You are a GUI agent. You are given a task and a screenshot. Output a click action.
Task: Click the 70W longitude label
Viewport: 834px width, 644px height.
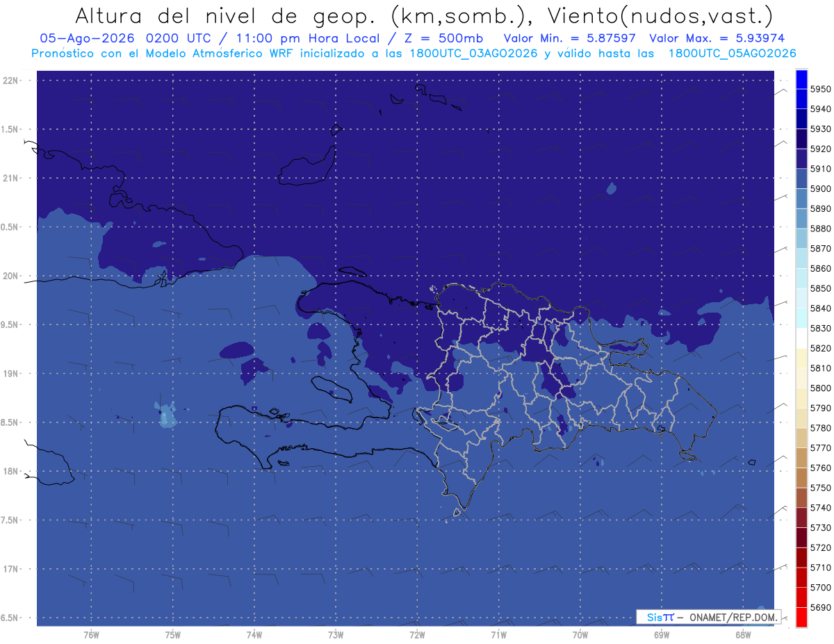(580, 635)
